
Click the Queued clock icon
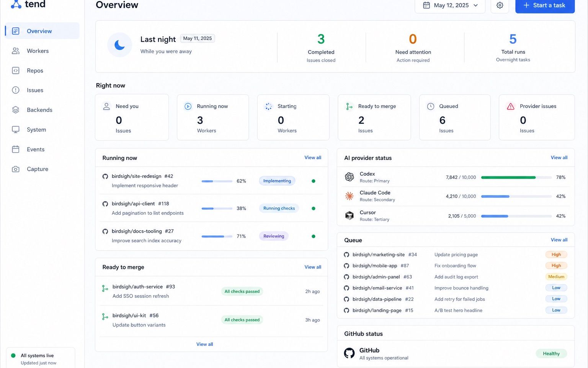tap(431, 106)
